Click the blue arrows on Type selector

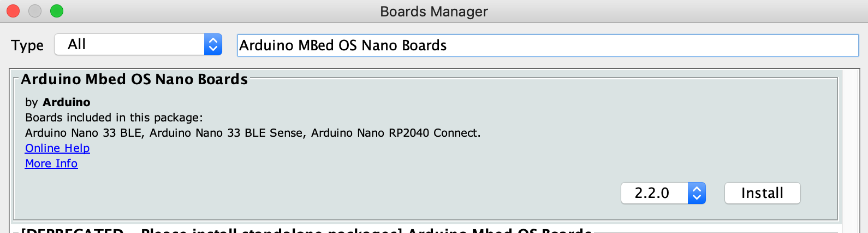(213, 44)
